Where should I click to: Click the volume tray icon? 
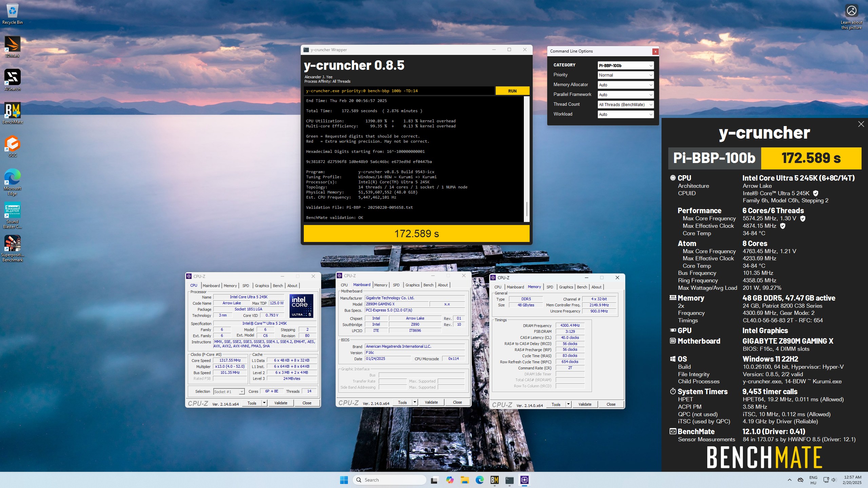click(834, 480)
